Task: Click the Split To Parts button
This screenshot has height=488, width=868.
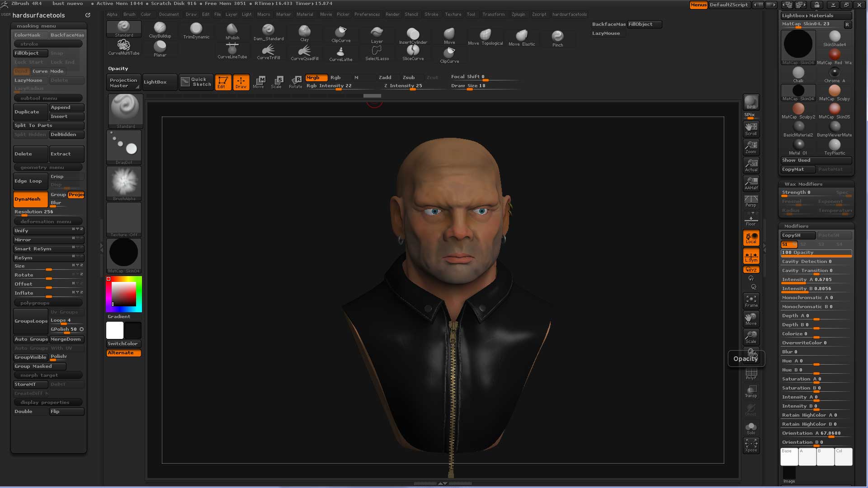Action: [x=48, y=126]
